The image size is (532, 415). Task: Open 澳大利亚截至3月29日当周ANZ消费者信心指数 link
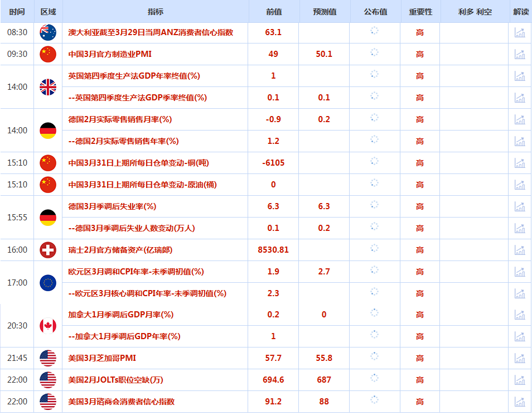[151, 32]
